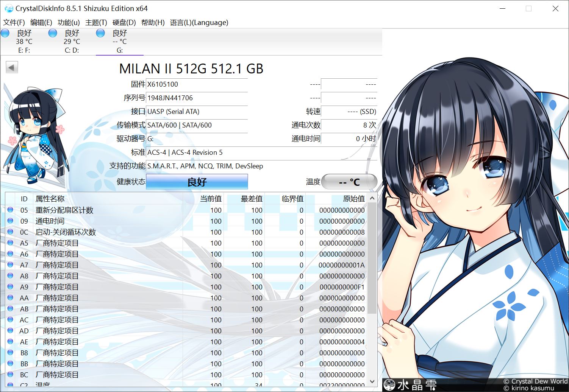This screenshot has height=392, width=569.
Task: Click the indicator next to 启动-关闭循环次数
Action: [x=10, y=232]
